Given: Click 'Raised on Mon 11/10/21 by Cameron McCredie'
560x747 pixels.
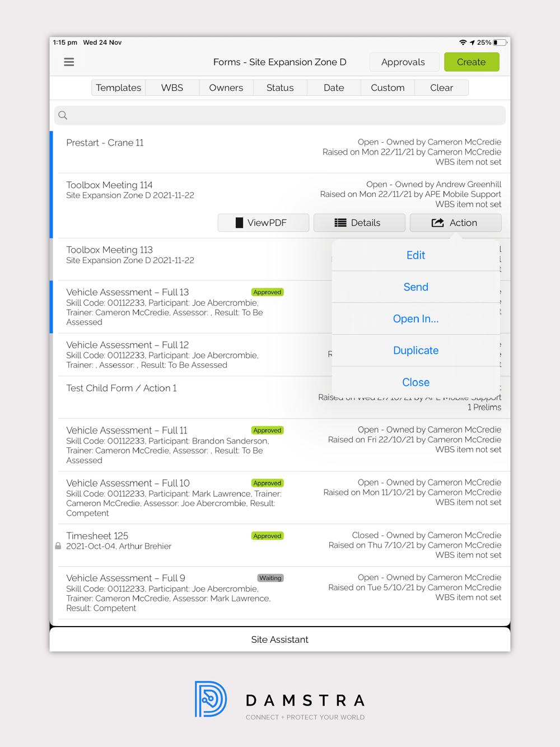Looking at the screenshot, I should point(412,493).
